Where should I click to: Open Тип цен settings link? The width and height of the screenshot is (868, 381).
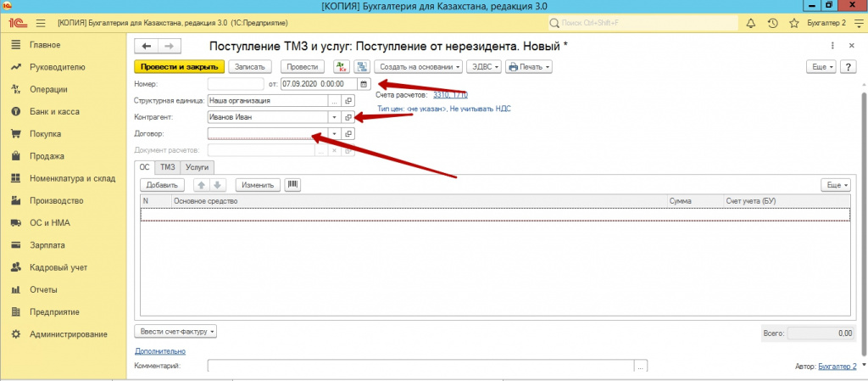click(x=444, y=109)
